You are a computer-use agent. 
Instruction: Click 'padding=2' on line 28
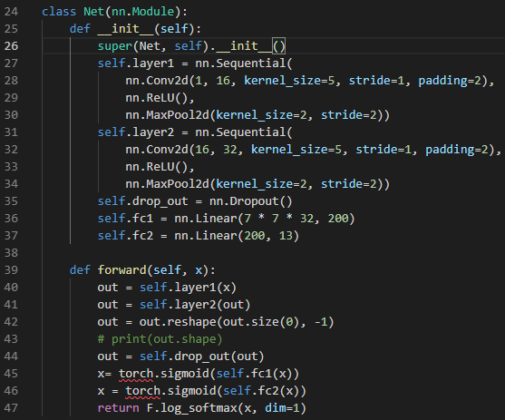(450, 81)
